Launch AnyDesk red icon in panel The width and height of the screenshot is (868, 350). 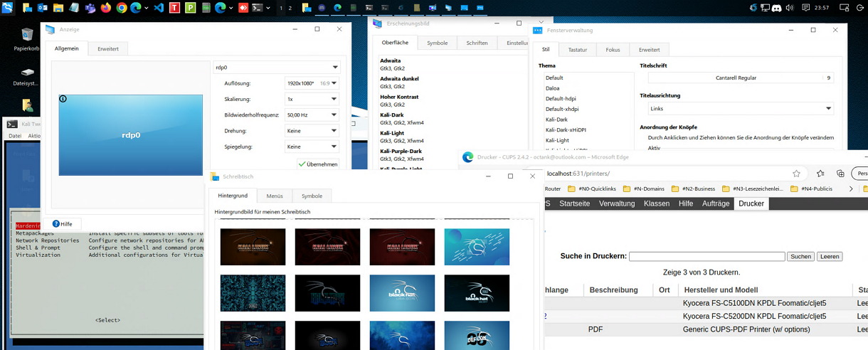243,8
